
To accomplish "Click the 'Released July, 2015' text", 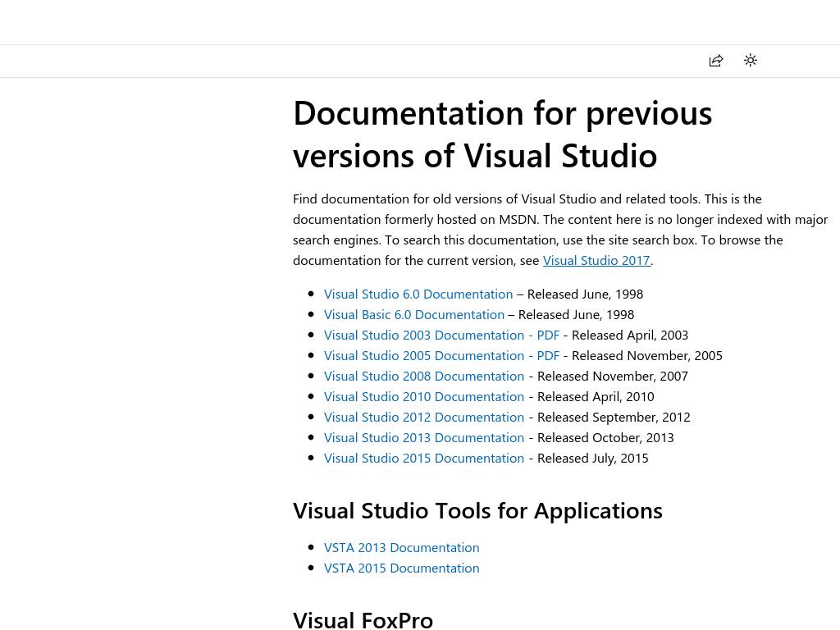I will tap(592, 458).
